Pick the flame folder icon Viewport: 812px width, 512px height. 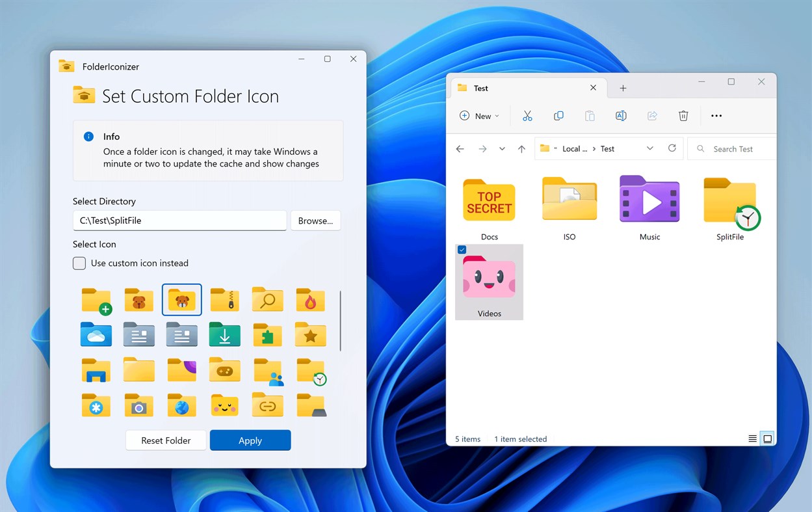310,300
